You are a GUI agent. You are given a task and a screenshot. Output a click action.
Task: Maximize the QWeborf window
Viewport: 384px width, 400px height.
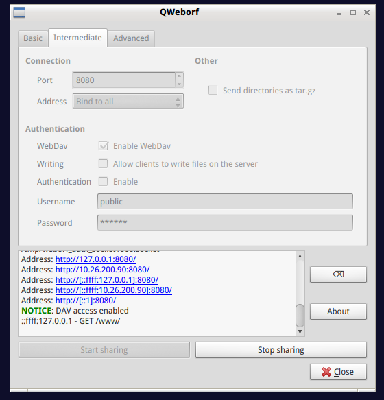353,12
